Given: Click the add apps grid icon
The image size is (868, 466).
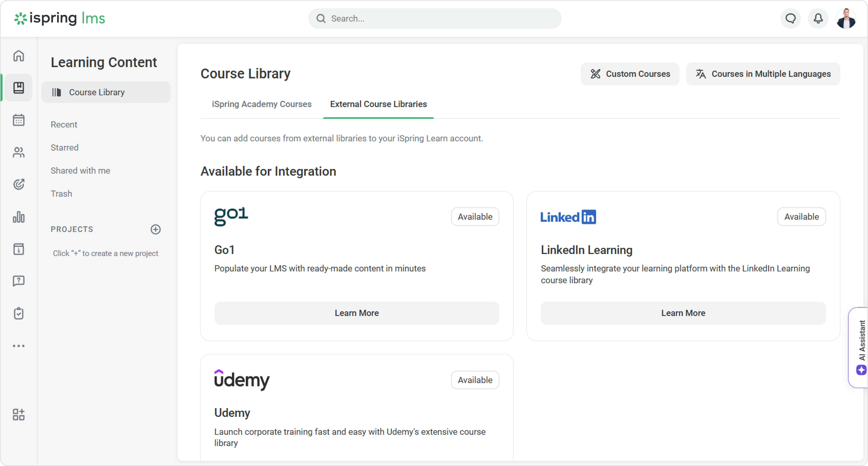Looking at the screenshot, I should [18, 415].
